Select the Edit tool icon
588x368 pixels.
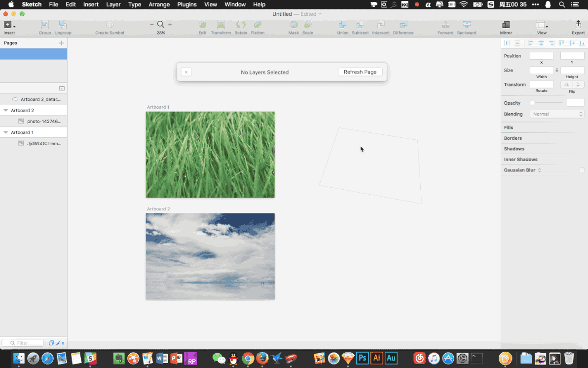tap(203, 25)
